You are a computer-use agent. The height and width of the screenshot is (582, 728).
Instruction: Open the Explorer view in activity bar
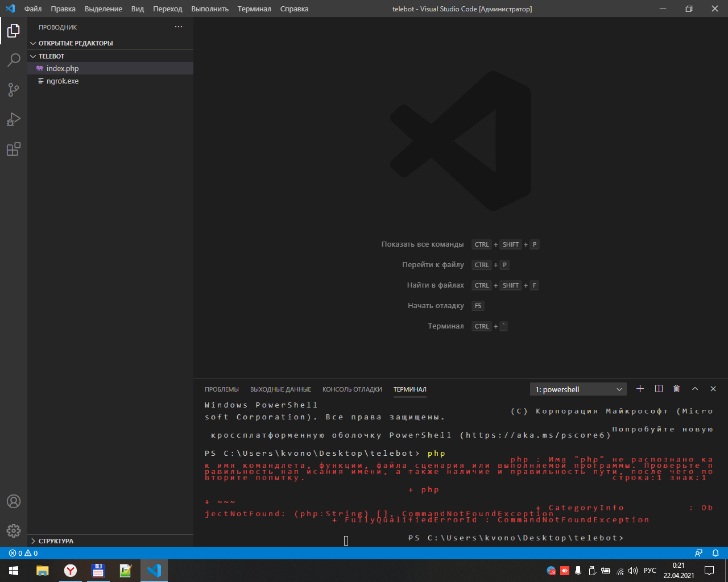[x=14, y=31]
